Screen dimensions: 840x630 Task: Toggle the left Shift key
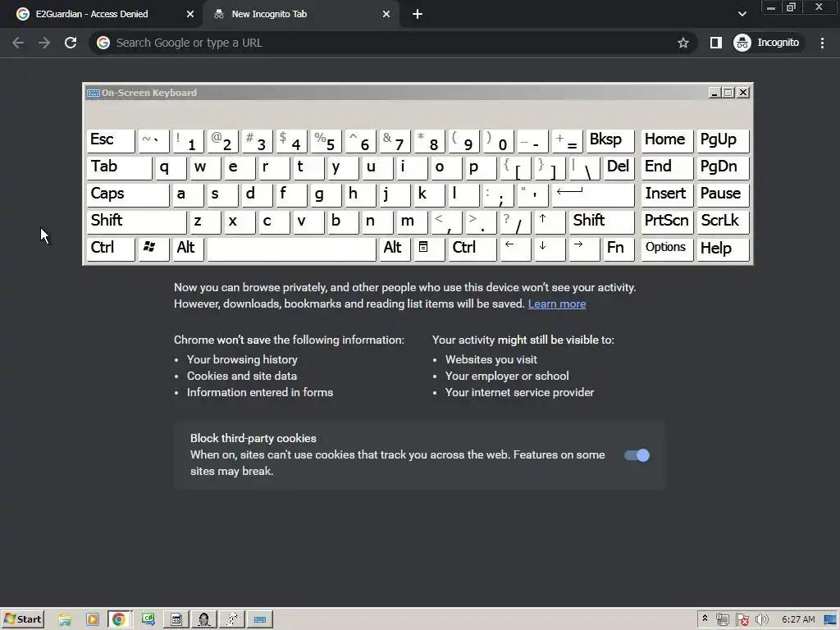[x=136, y=221]
